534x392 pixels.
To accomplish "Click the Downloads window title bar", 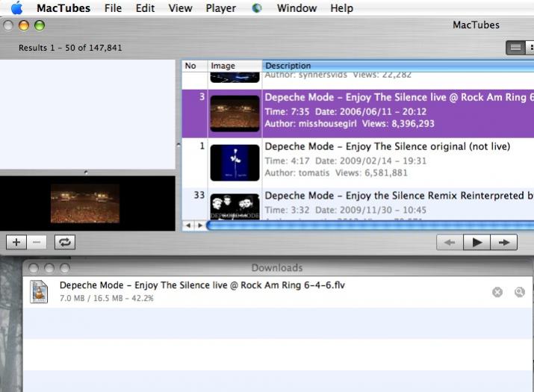I will pyautogui.click(x=277, y=268).
